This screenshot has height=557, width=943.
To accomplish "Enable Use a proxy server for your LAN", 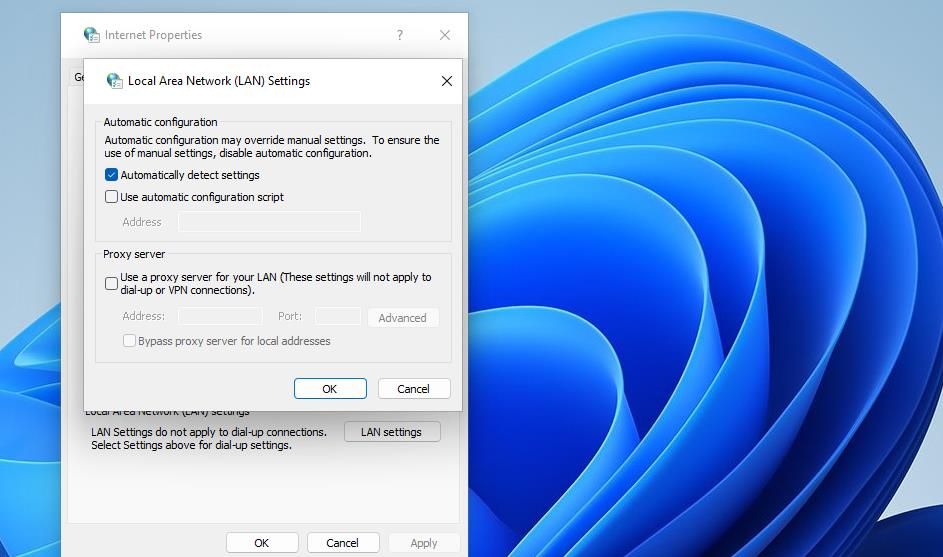I will 112,283.
